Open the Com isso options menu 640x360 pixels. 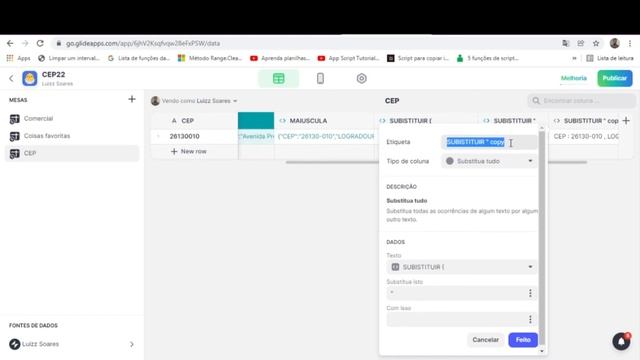[530, 319]
